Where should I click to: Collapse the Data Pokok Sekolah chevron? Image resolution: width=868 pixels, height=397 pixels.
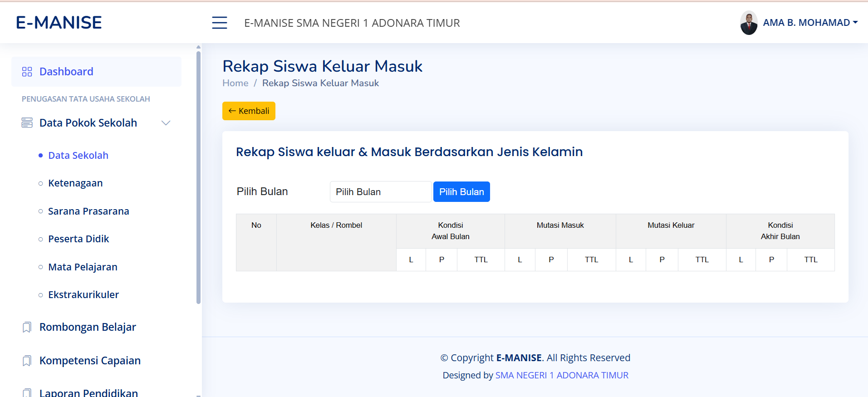[166, 123]
